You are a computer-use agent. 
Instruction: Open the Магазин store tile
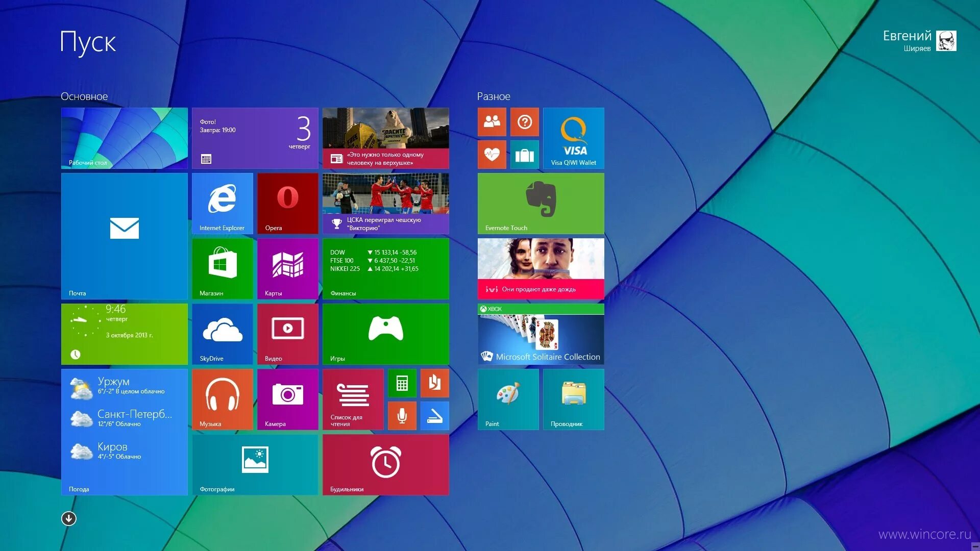223,268
